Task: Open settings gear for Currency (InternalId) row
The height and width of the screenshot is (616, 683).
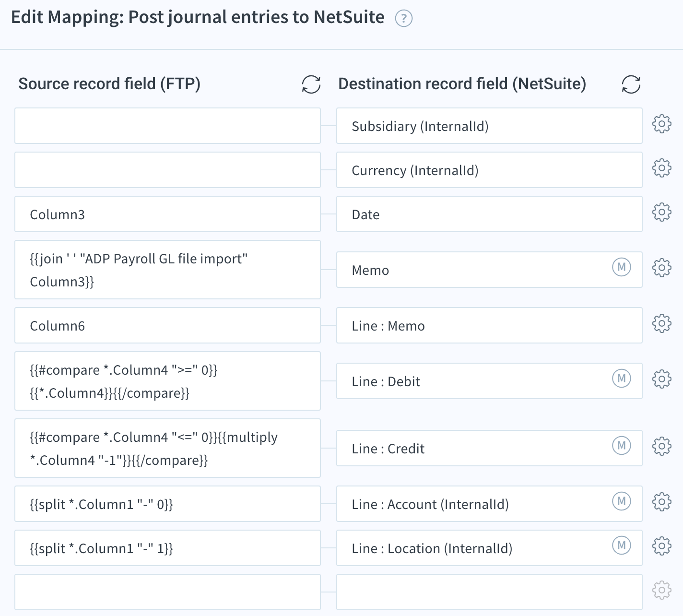Action: (661, 168)
